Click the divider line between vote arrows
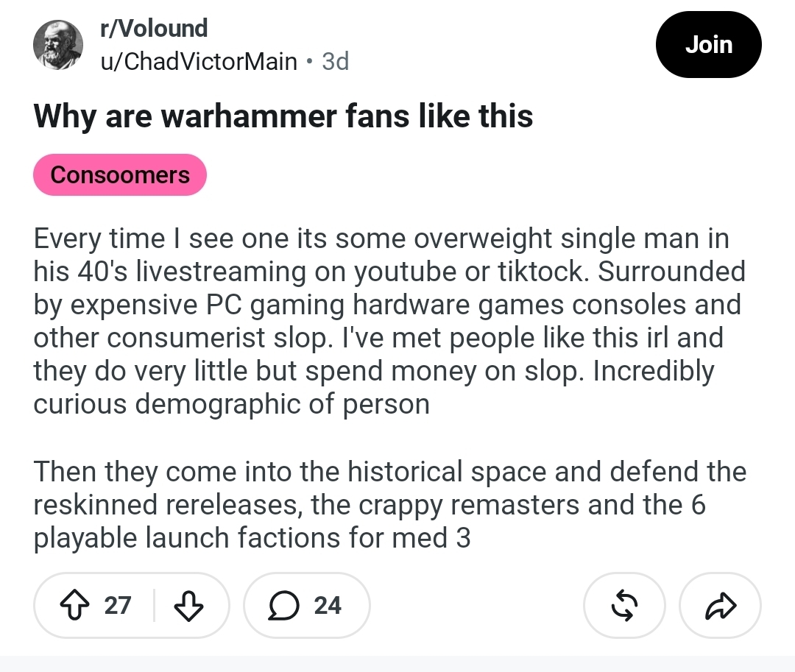This screenshot has height=672, width=795. pyautogui.click(x=154, y=605)
